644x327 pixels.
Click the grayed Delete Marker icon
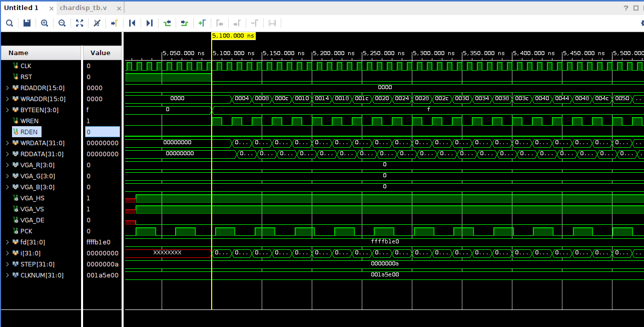pyautogui.click(x=254, y=23)
